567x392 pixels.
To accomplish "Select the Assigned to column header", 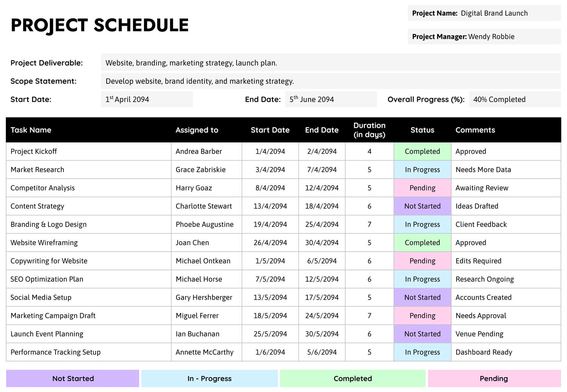I will 197,130.
